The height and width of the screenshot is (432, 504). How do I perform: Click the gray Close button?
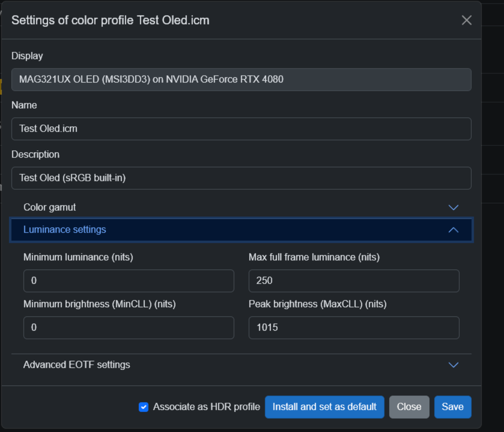pos(409,407)
